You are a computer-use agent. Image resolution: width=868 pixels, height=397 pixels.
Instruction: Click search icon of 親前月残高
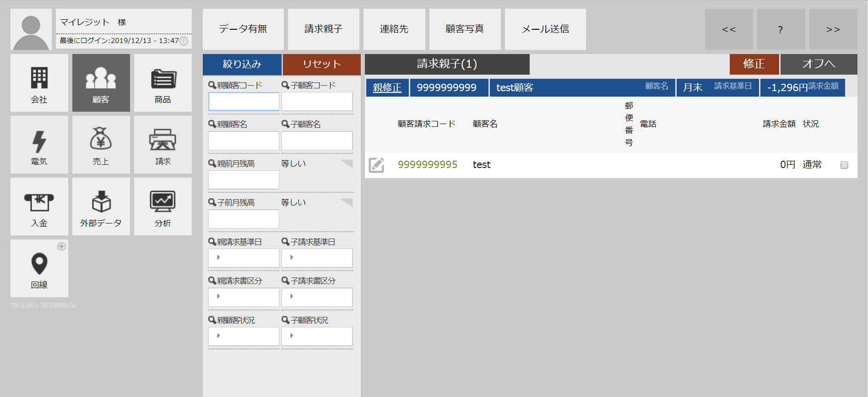click(212, 163)
